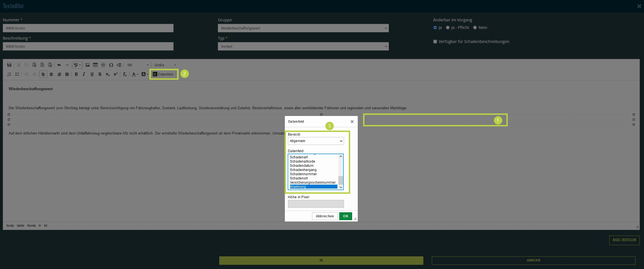The height and width of the screenshot is (269, 644).
Task: Click Abbrechen in the Datenfeld dialog
Action: click(x=325, y=216)
